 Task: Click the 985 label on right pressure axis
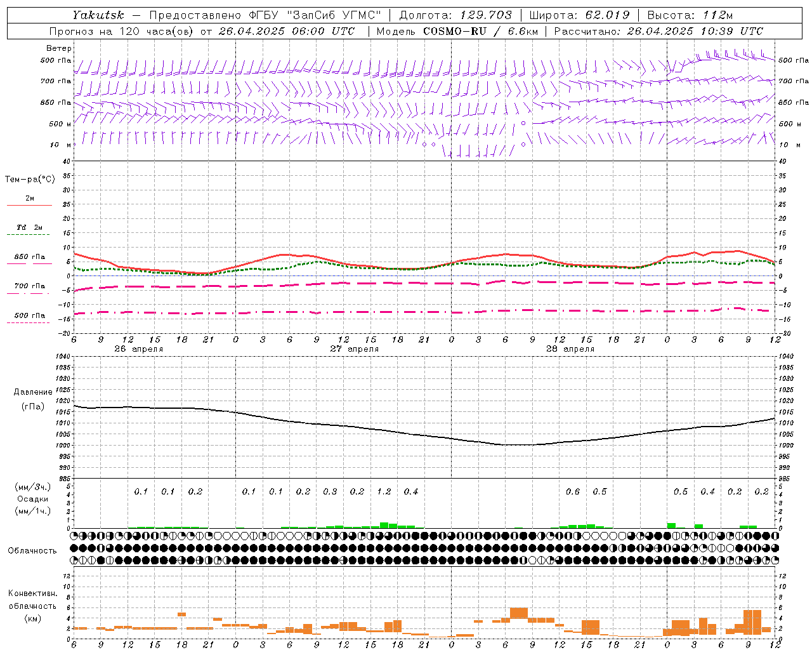pyautogui.click(x=785, y=479)
